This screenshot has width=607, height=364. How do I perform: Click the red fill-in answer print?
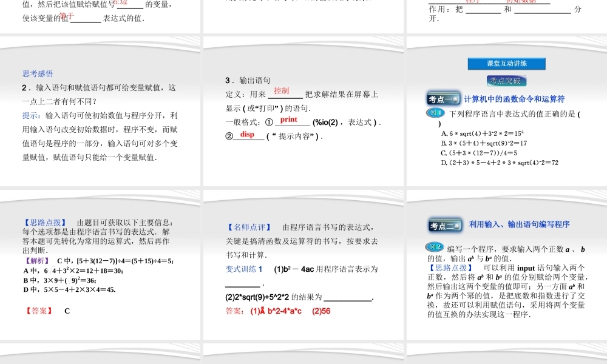pyautogui.click(x=289, y=120)
